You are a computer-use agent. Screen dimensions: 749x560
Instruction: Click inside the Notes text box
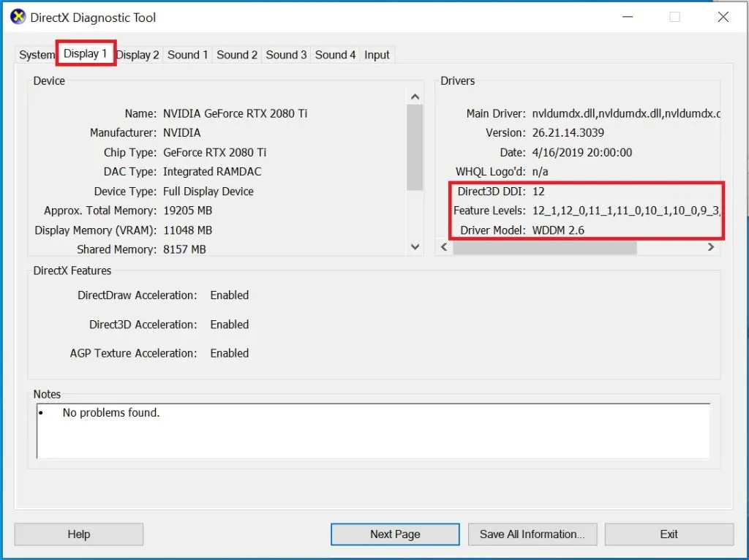pyautogui.click(x=373, y=431)
